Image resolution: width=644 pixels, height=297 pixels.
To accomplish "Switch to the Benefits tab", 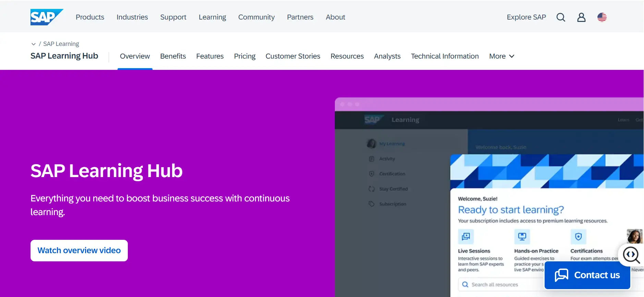I will pyautogui.click(x=173, y=56).
